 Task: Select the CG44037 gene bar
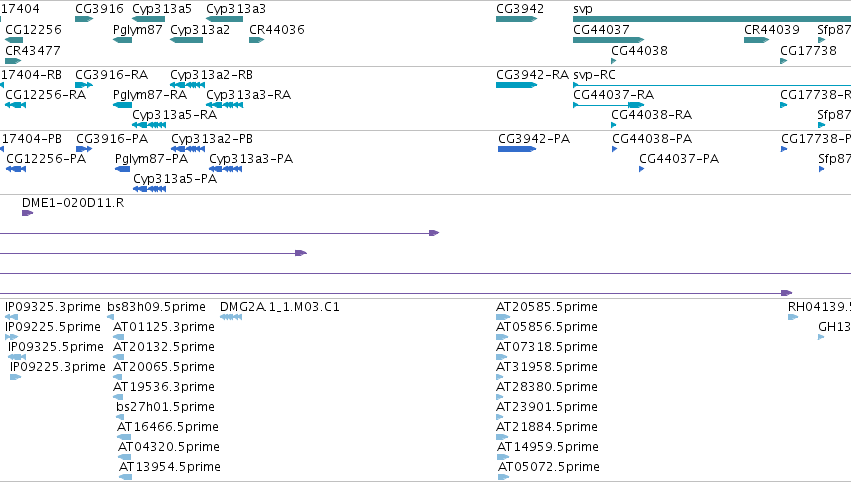(x=608, y=40)
